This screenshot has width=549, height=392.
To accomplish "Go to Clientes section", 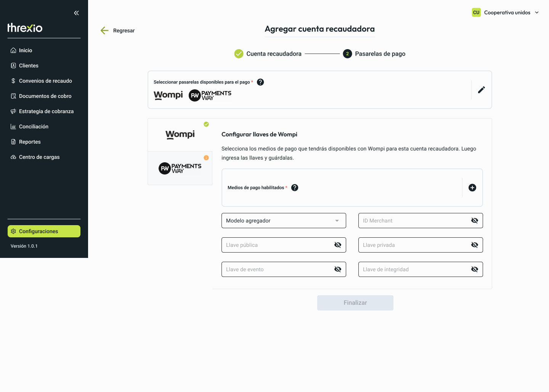I will pyautogui.click(x=44, y=66).
